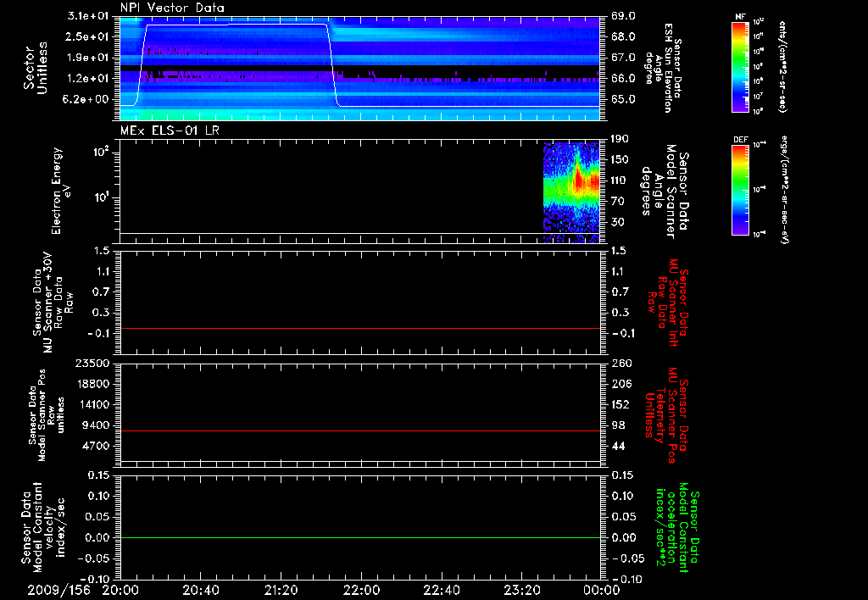Click the 00:00 end time label
The image size is (868, 600).
pos(600,590)
